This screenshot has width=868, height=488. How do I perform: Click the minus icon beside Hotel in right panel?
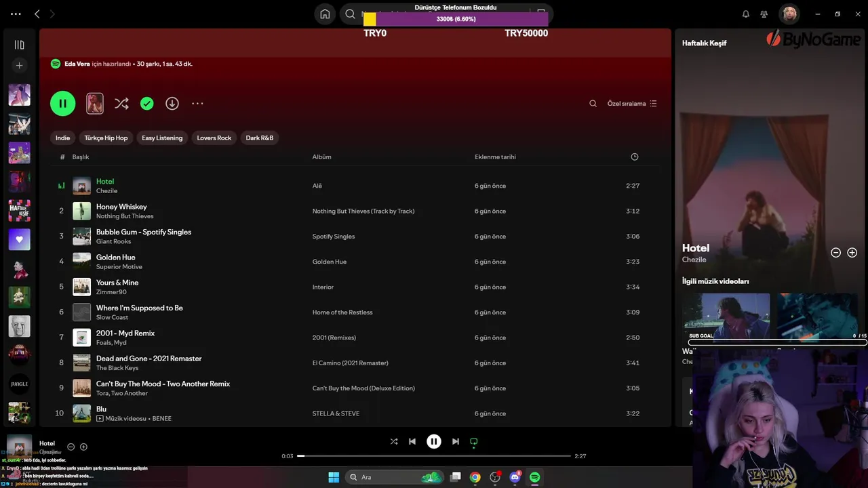836,252
